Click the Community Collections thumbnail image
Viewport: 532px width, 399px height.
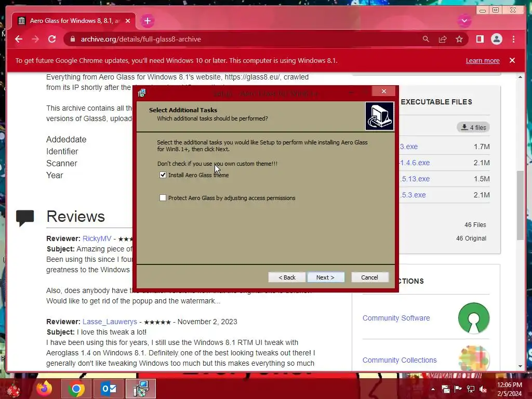pyautogui.click(x=474, y=358)
